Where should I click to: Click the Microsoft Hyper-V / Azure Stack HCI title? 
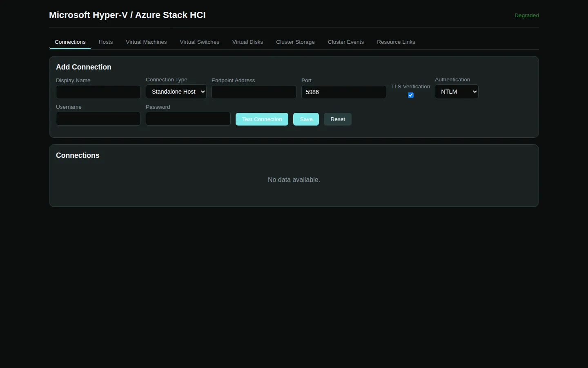(x=127, y=15)
